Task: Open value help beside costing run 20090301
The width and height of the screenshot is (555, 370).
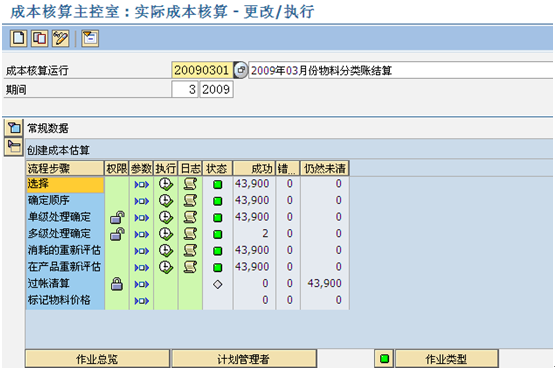Action: click(x=241, y=70)
